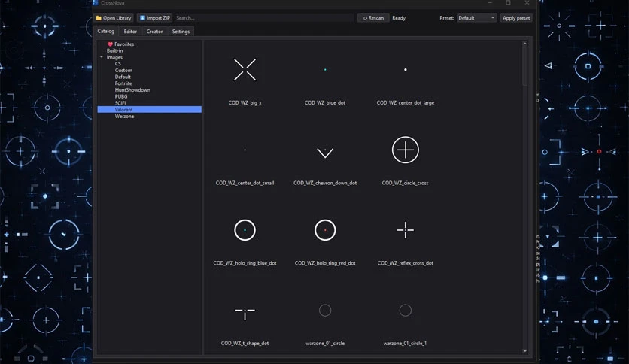This screenshot has height=364, width=629.
Task: Select the HuntShowdown folder in tree
Action: tap(132, 90)
